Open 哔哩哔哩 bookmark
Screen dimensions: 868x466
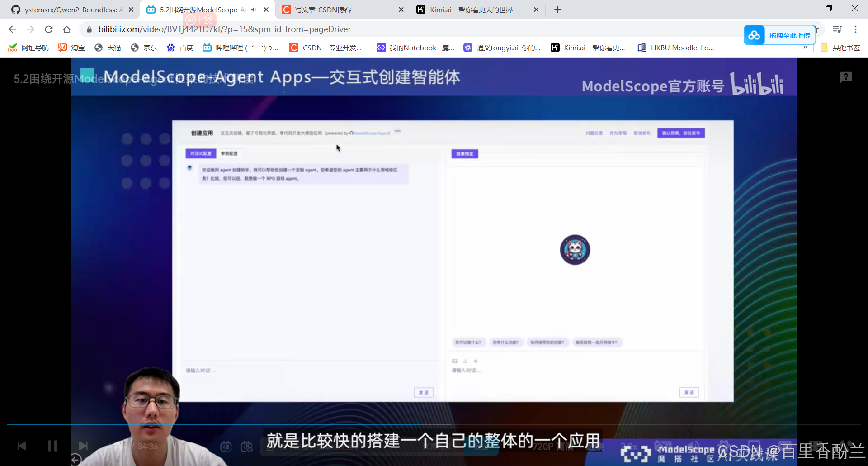(x=241, y=48)
